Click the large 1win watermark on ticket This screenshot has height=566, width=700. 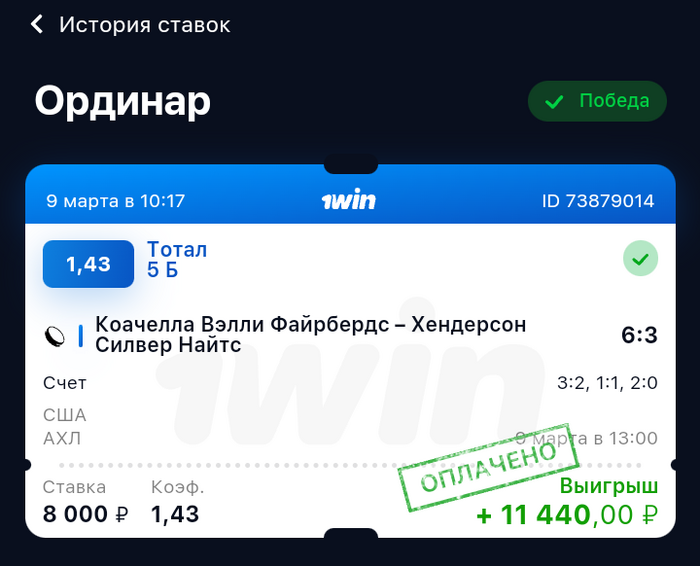point(350,373)
